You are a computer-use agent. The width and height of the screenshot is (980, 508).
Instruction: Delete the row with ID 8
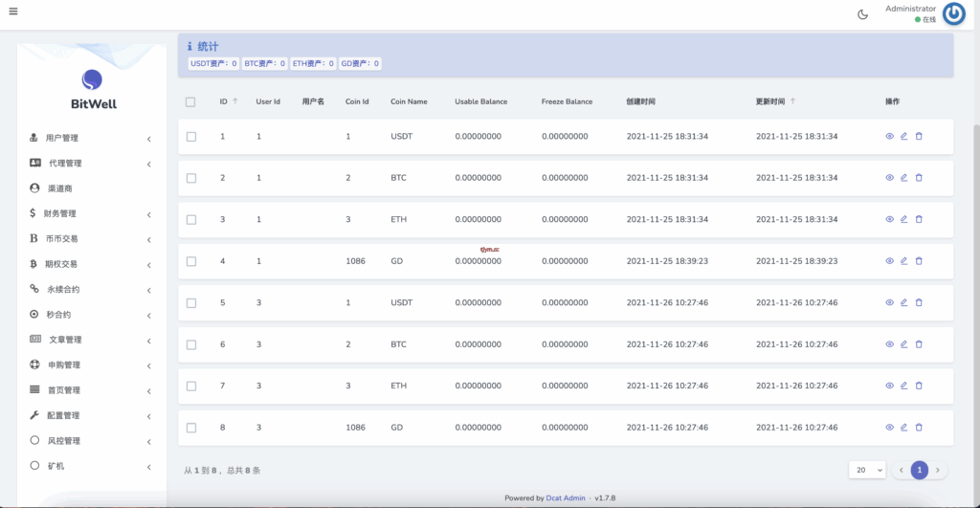coord(919,428)
